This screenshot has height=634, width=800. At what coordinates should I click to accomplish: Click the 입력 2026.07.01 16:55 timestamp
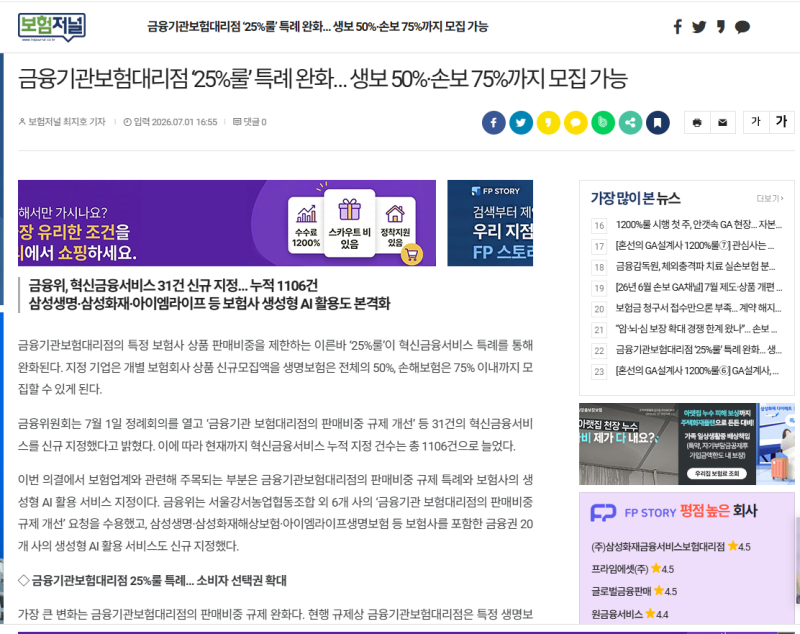[170, 122]
